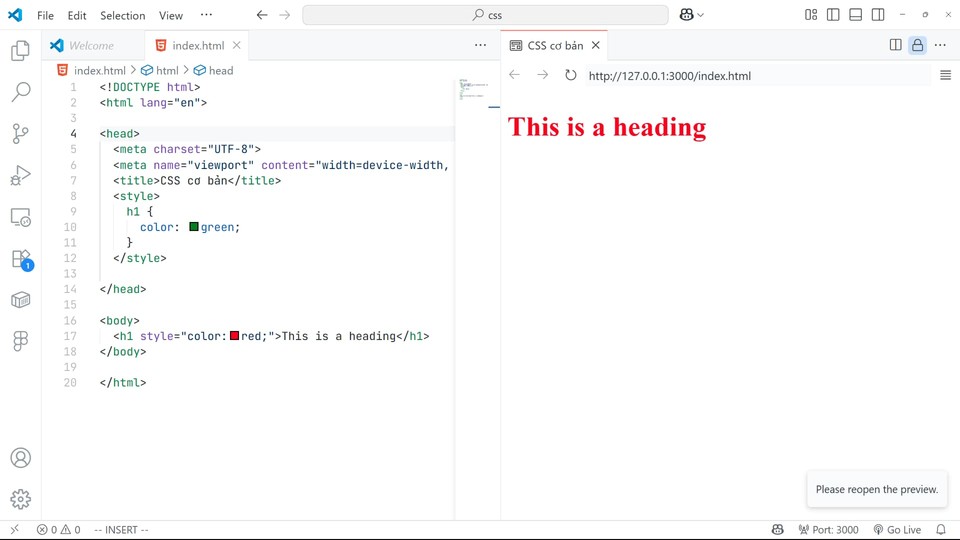Toggle secondary side bar visibility
960x540 pixels.
(878, 15)
